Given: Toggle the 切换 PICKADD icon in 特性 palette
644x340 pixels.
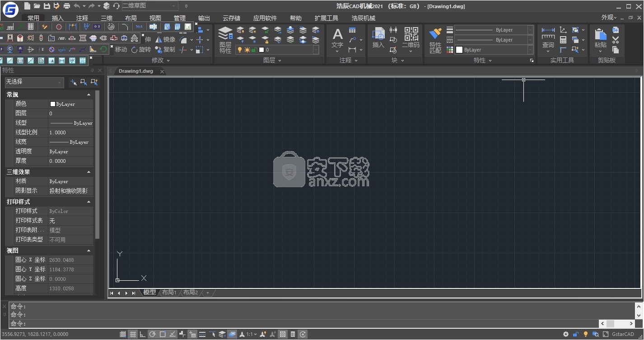Looking at the screenshot, I should (x=73, y=82).
